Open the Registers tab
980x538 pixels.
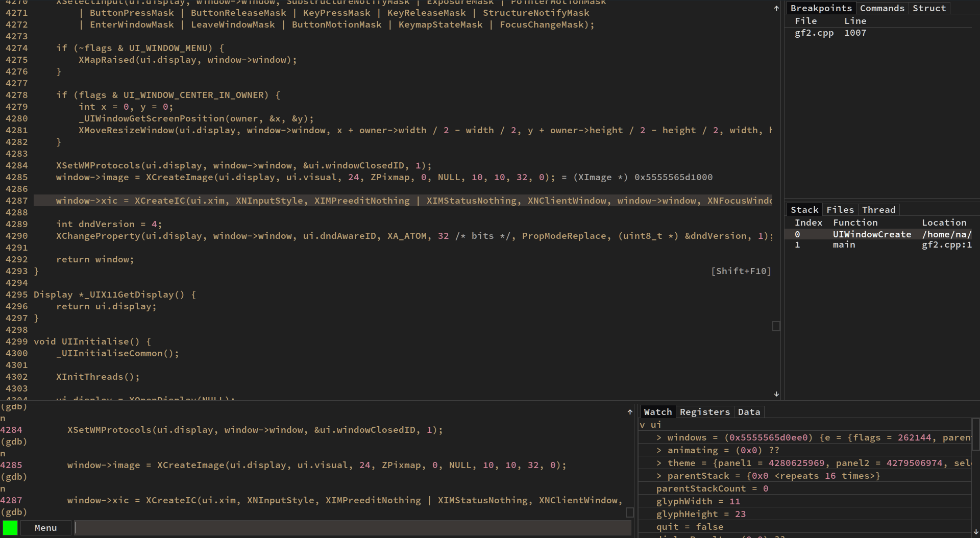(x=704, y=412)
